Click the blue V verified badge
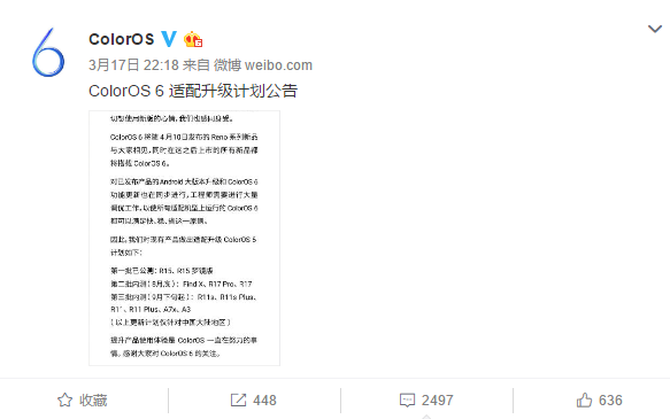Image resolution: width=670 pixels, height=419 pixels. 169,39
